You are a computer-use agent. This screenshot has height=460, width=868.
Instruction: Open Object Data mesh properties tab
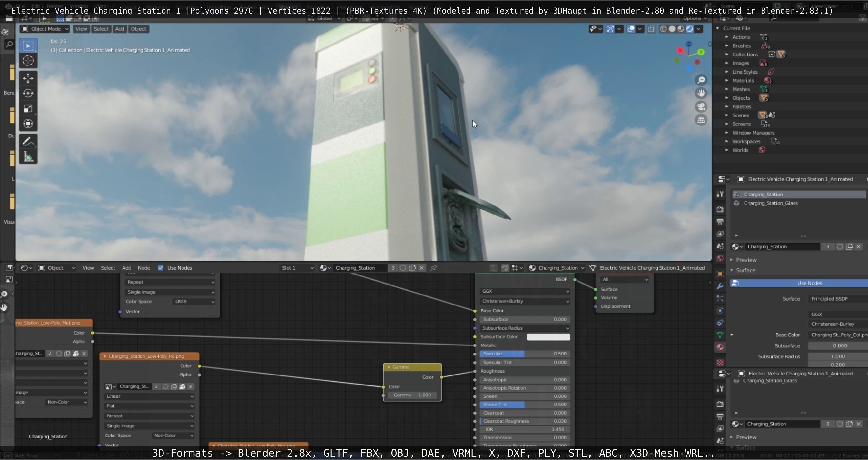(x=720, y=335)
